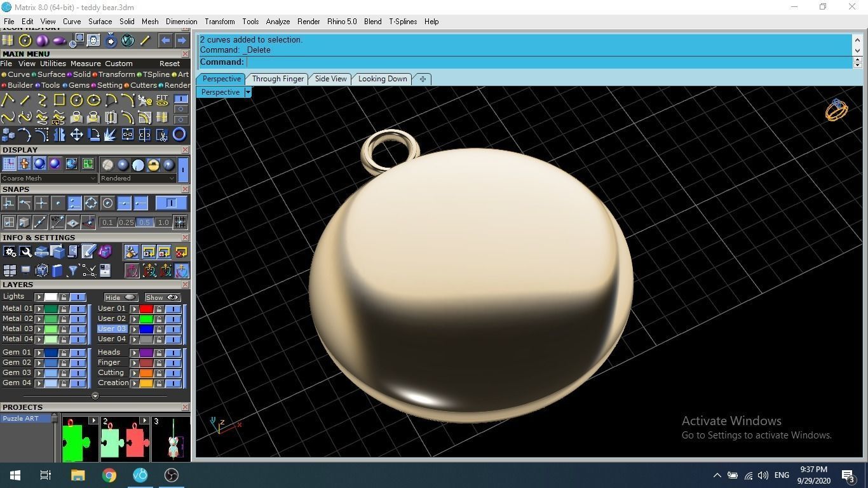Toggle the grid snap icon
The width and height of the screenshot is (868, 488).
click(x=180, y=222)
